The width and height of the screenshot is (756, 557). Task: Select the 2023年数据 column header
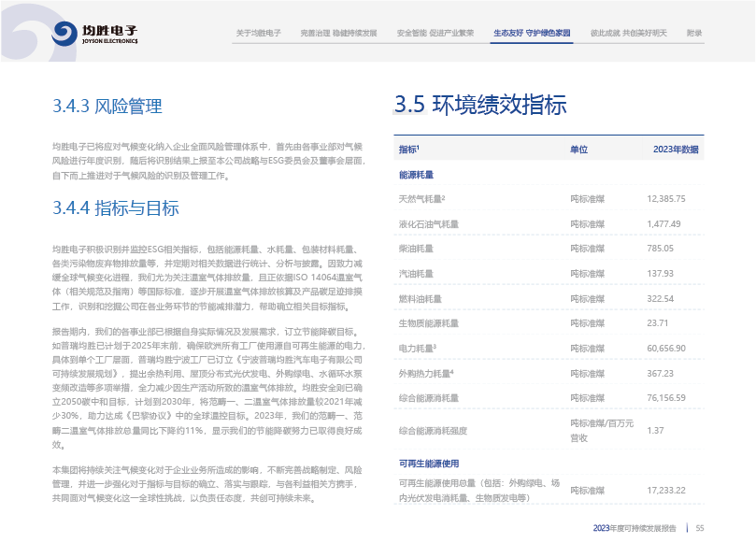pos(676,150)
